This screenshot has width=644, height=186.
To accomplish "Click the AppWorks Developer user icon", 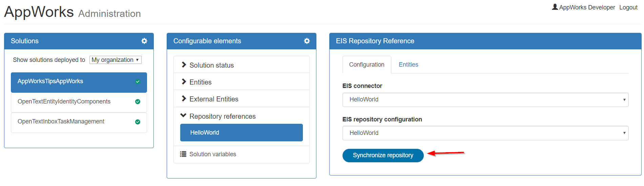I will tap(555, 7).
